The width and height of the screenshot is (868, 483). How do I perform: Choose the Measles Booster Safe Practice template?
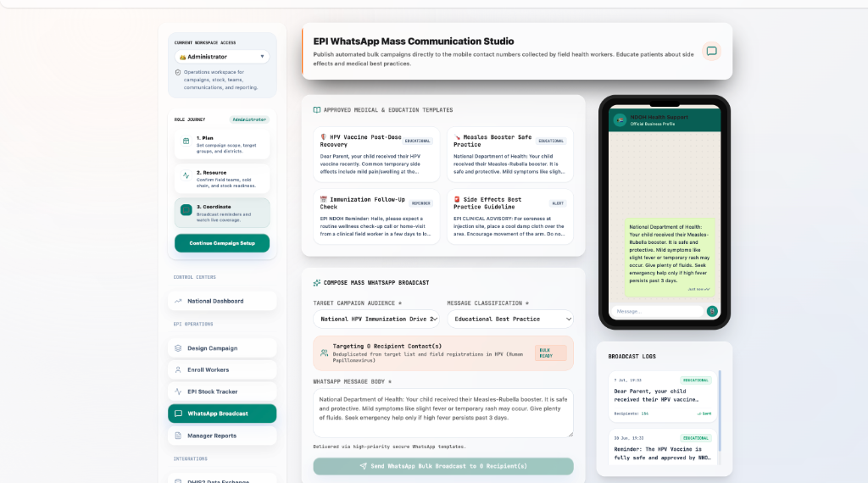click(509, 154)
